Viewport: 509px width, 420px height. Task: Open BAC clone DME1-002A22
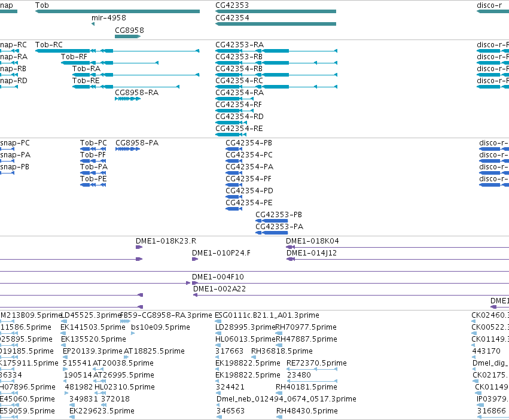[x=220, y=290]
